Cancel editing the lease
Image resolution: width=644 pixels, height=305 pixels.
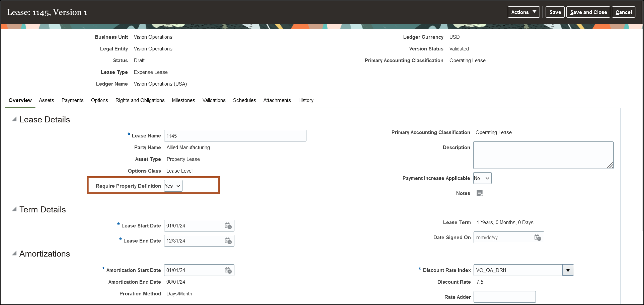[x=623, y=12]
